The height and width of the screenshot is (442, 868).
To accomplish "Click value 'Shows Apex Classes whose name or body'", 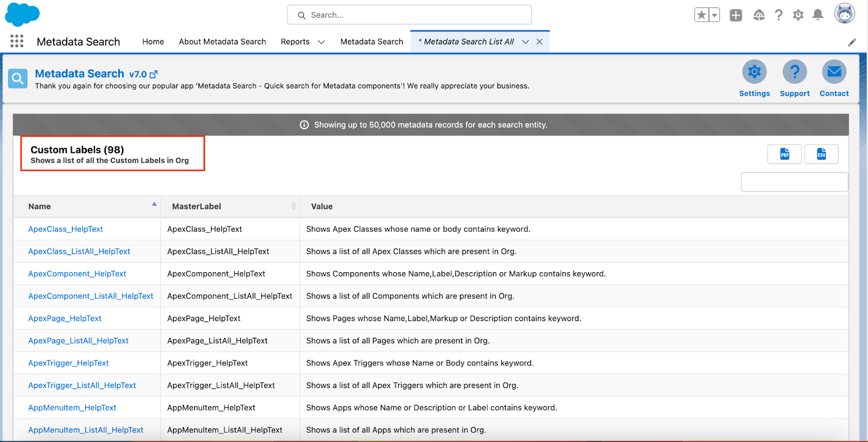I will tap(418, 229).
